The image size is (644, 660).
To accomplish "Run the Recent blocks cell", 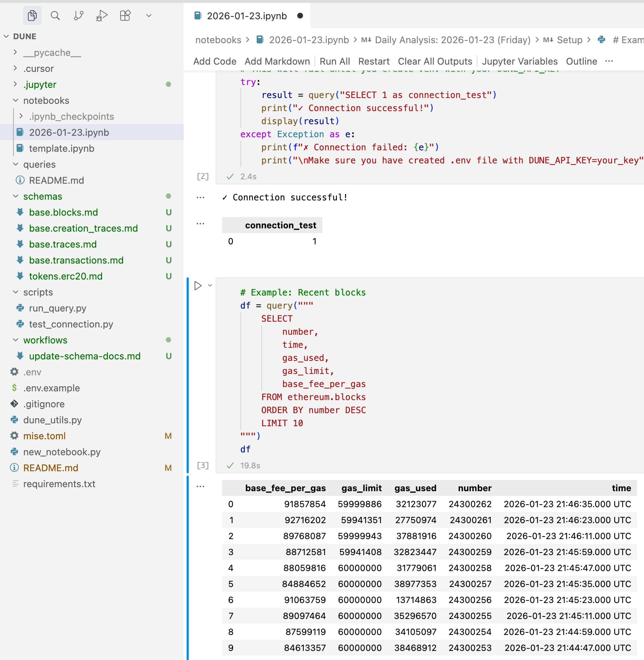I will [198, 286].
